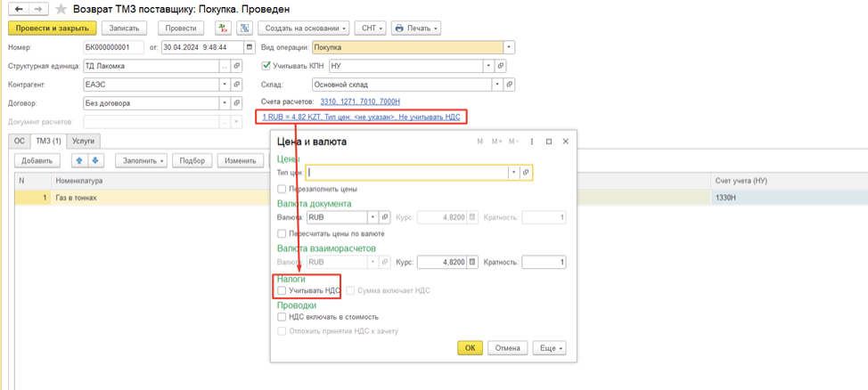The width and height of the screenshot is (868, 390).
Task: Switch to the ОС tab
Action: click(x=18, y=141)
